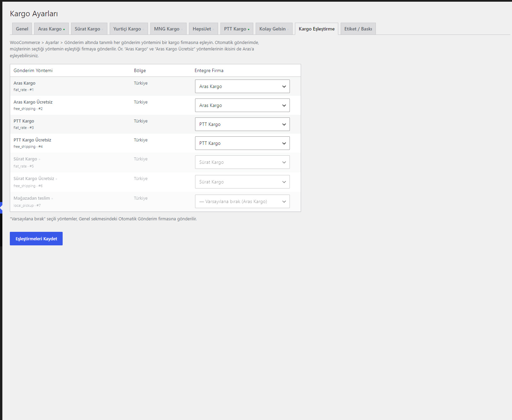Expand carrier dropdown for Sürat Kargo Ücretsiz row
The image size is (512, 420).
click(242, 182)
